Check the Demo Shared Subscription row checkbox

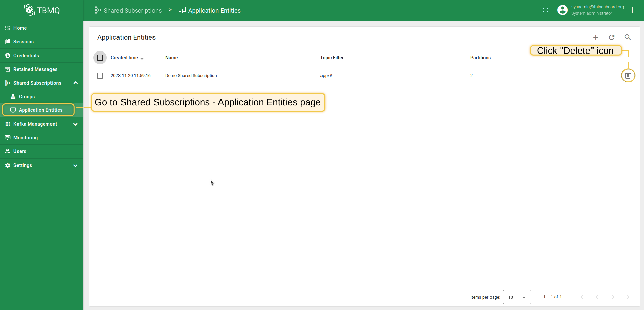(100, 75)
